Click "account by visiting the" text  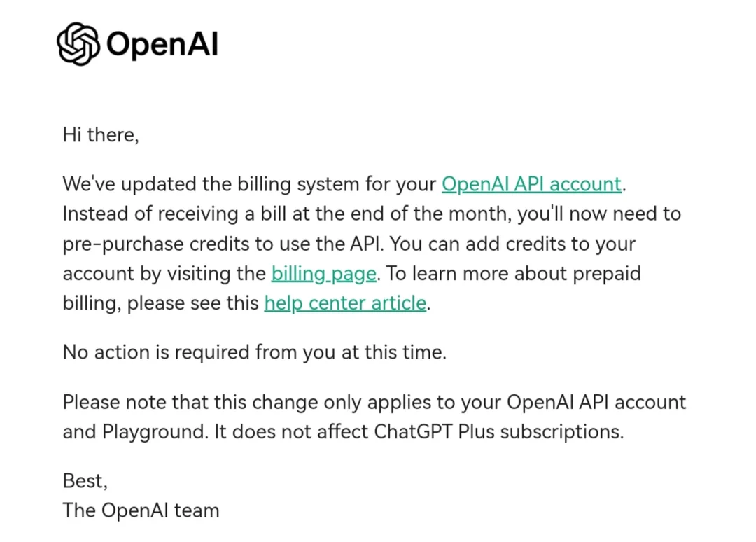tap(164, 274)
